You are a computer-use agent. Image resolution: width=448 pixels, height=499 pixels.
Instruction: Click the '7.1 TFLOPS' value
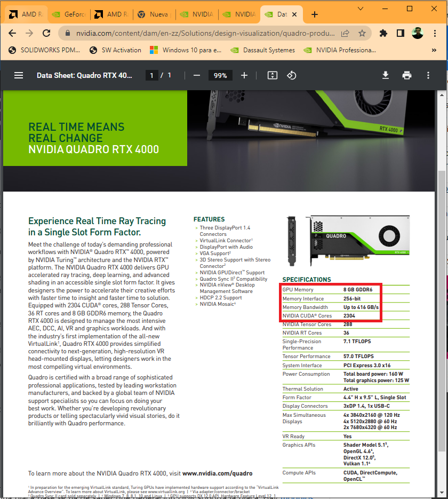[x=357, y=341]
